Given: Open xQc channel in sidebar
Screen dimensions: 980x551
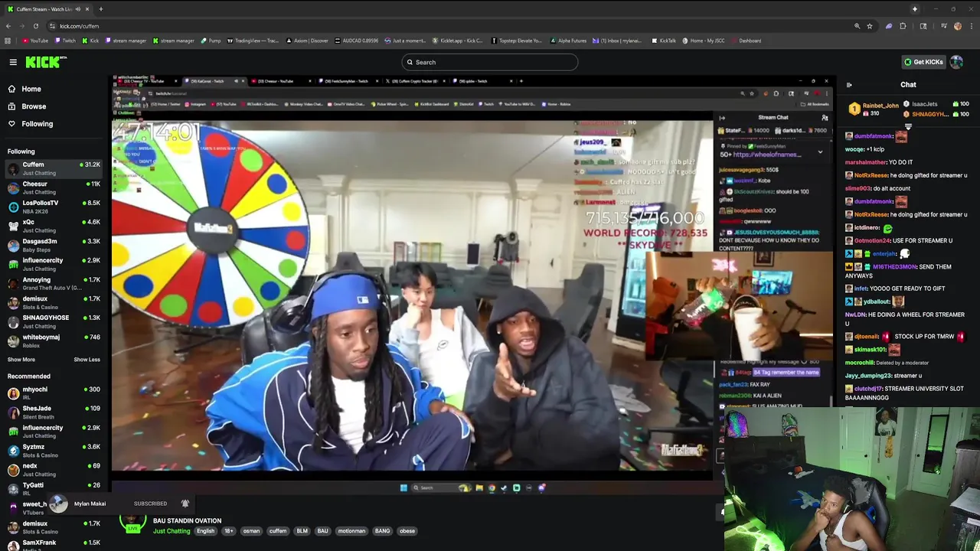Looking at the screenshot, I should click(54, 226).
